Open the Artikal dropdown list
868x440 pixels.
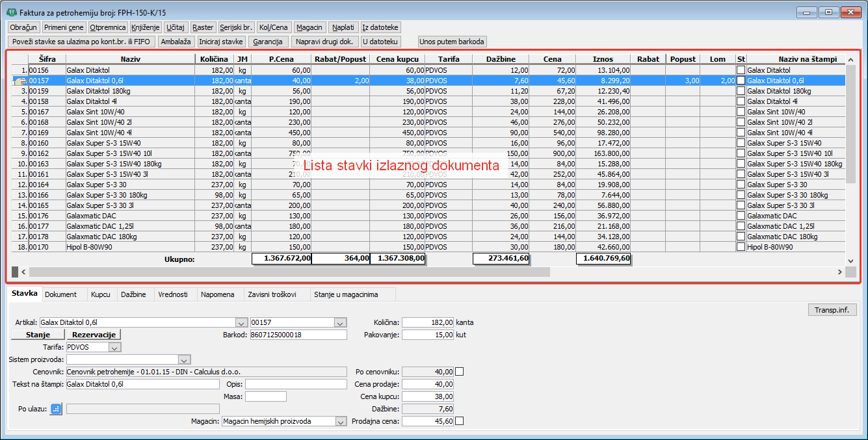point(242,322)
